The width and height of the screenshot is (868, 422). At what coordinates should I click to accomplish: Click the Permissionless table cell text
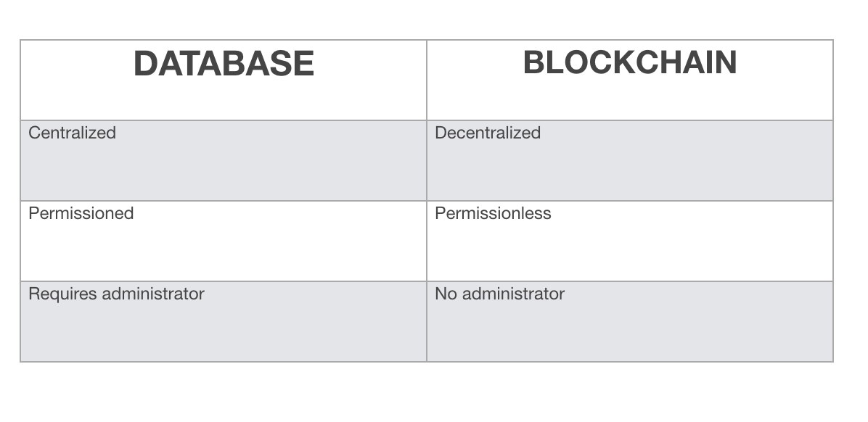493,213
